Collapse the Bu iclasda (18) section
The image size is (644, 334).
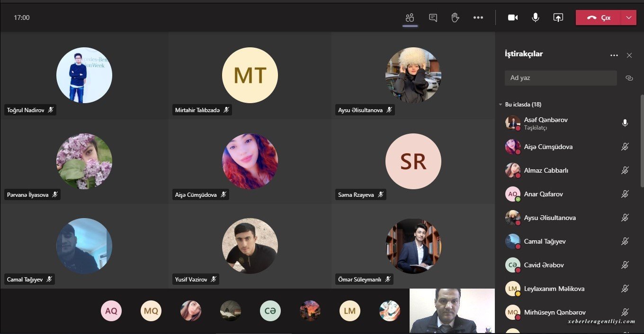[501, 105]
